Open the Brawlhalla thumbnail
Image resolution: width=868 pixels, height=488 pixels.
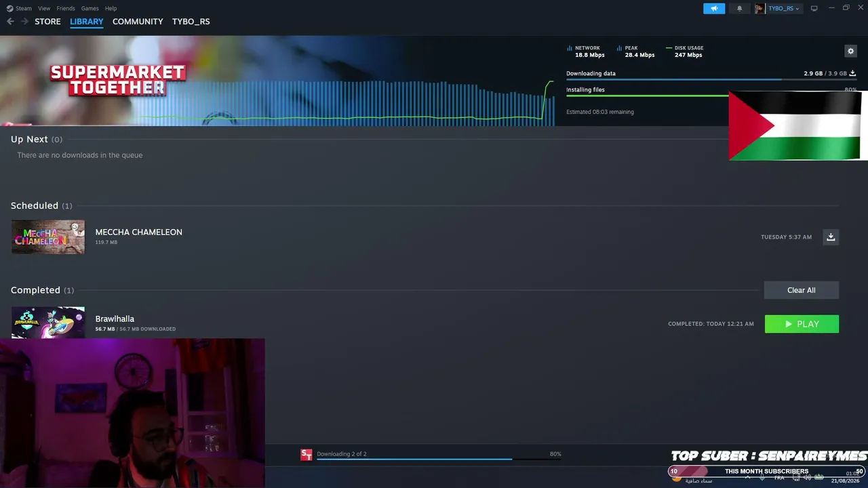pos(48,322)
